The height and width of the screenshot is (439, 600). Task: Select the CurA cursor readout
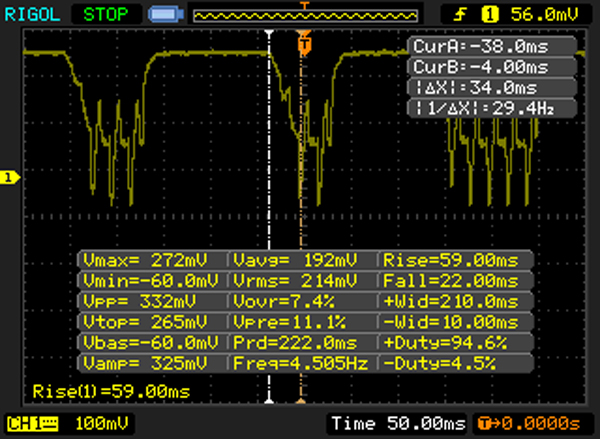(x=492, y=47)
